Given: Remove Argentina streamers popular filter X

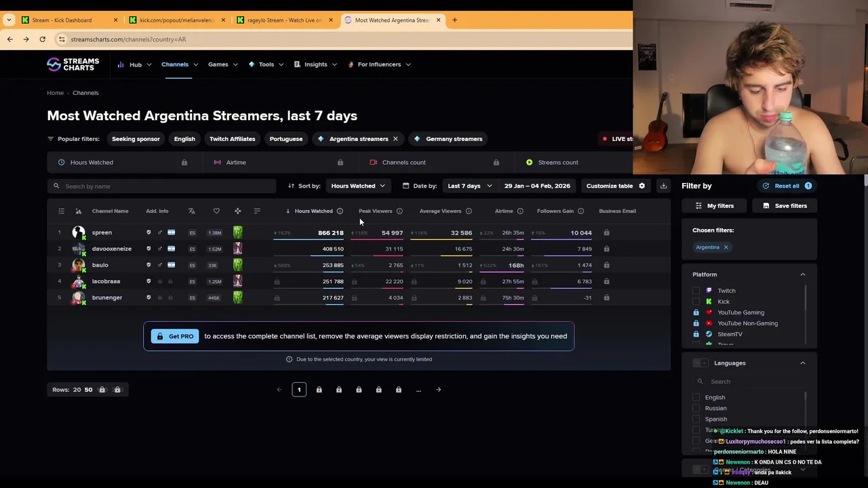Looking at the screenshot, I should tap(395, 139).
